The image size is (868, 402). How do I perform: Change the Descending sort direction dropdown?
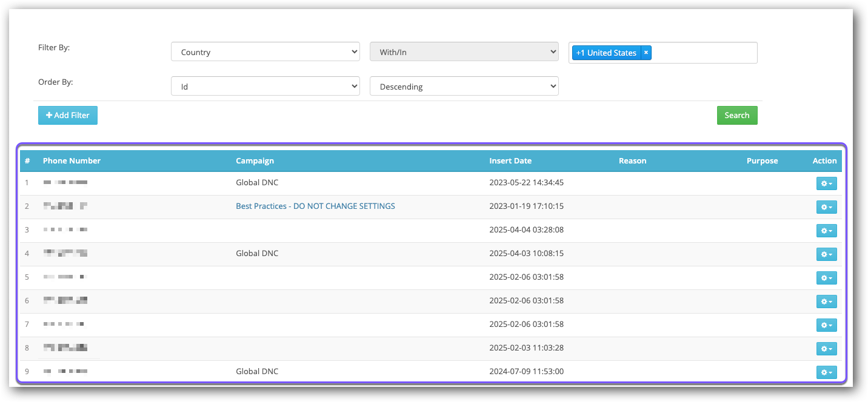tap(464, 87)
